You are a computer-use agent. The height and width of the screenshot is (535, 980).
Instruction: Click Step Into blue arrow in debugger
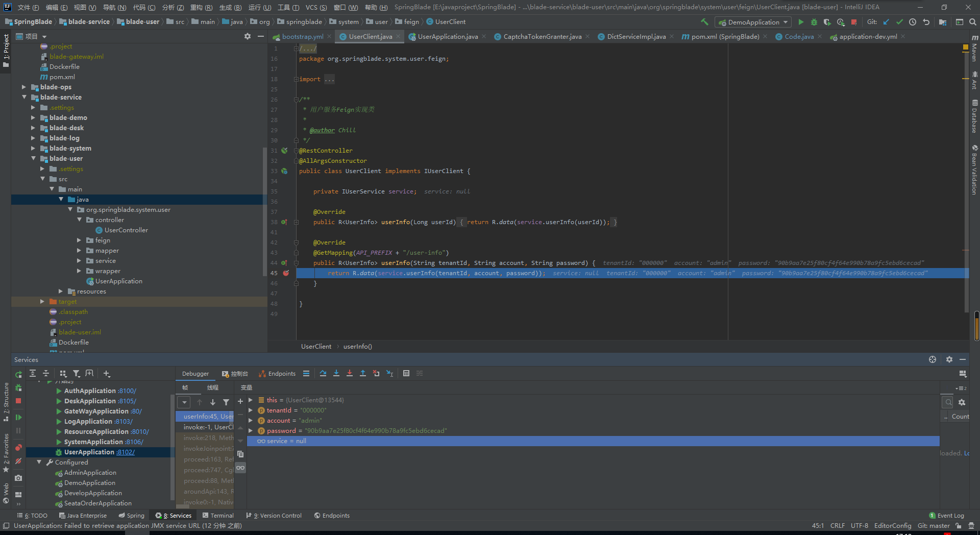click(336, 373)
